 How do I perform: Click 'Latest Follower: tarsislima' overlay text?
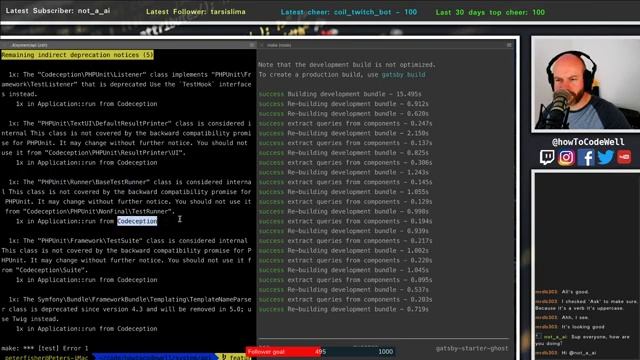(196, 12)
